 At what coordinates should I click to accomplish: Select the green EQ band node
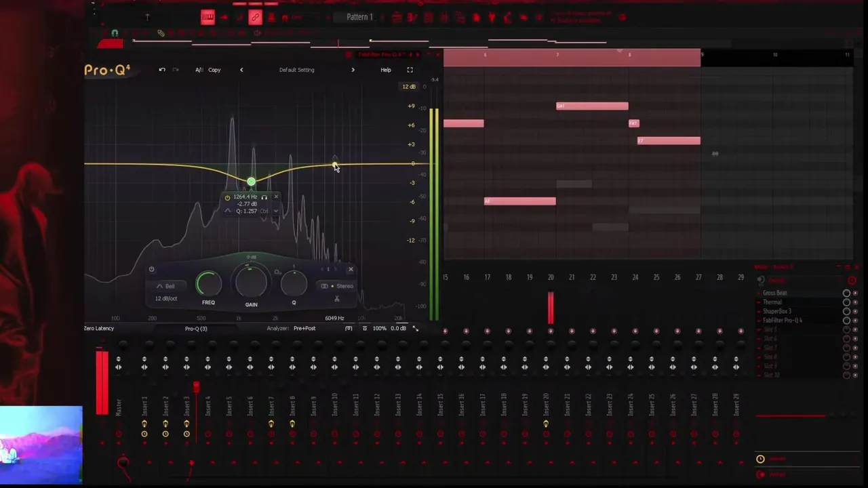coord(251,182)
